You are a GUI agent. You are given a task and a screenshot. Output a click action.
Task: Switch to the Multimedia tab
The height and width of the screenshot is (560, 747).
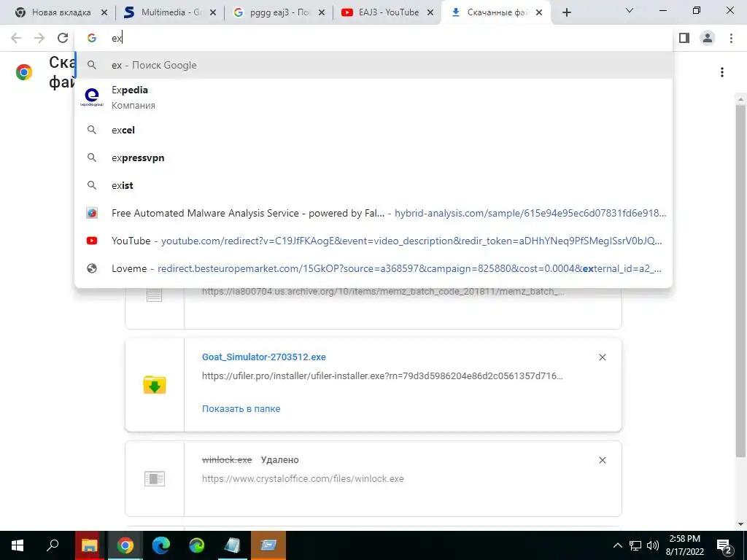[169, 12]
